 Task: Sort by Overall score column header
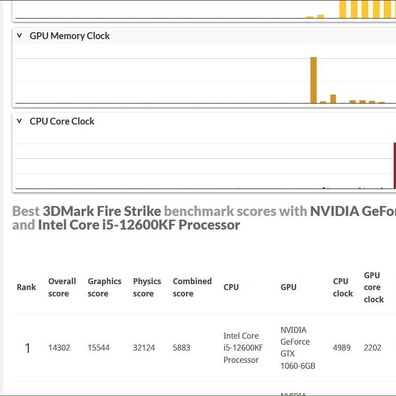pos(62,287)
